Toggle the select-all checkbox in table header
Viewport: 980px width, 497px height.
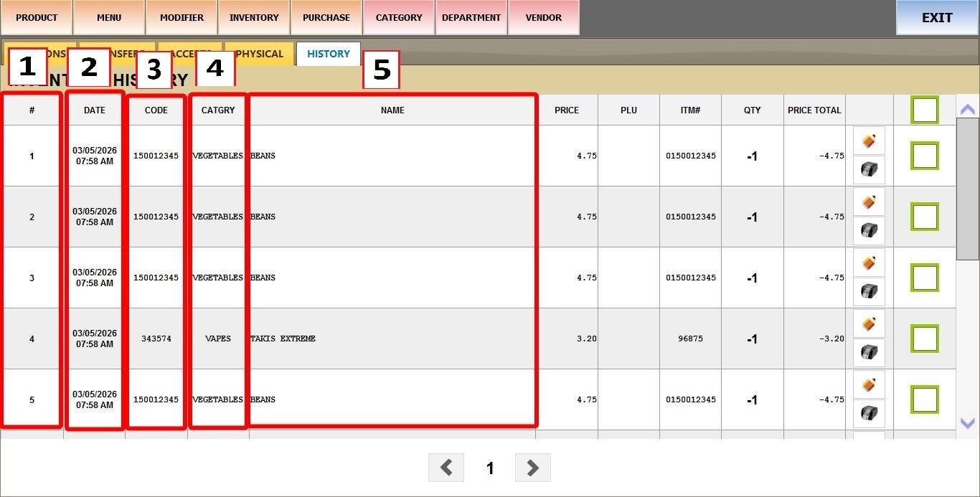click(x=924, y=110)
